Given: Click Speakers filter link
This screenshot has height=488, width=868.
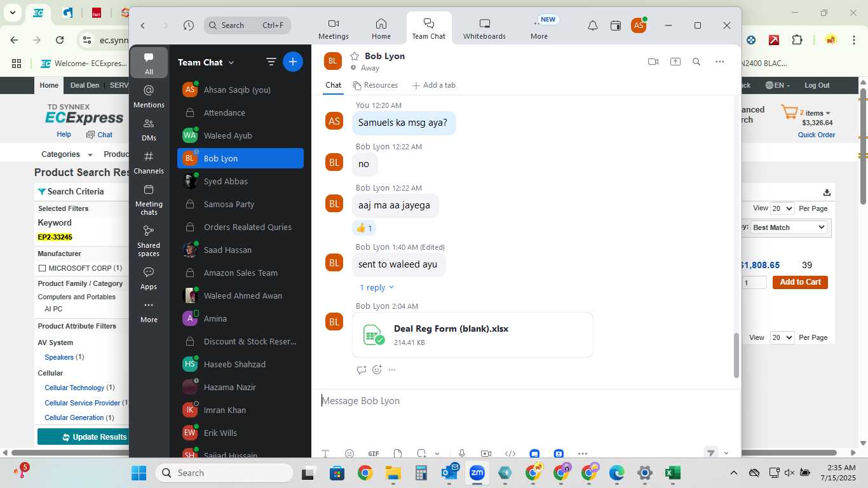Looking at the screenshot, I should click(59, 357).
